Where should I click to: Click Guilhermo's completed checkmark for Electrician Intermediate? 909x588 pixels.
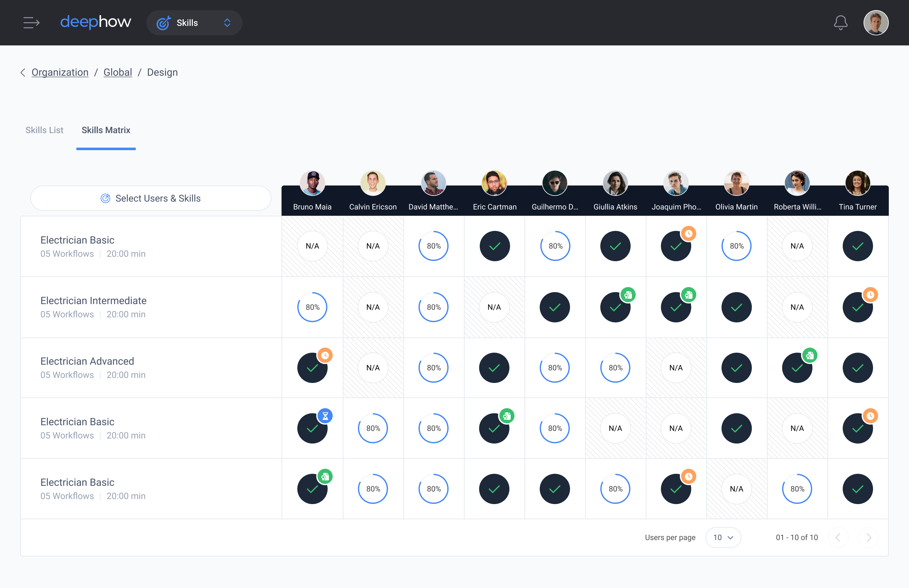555,307
